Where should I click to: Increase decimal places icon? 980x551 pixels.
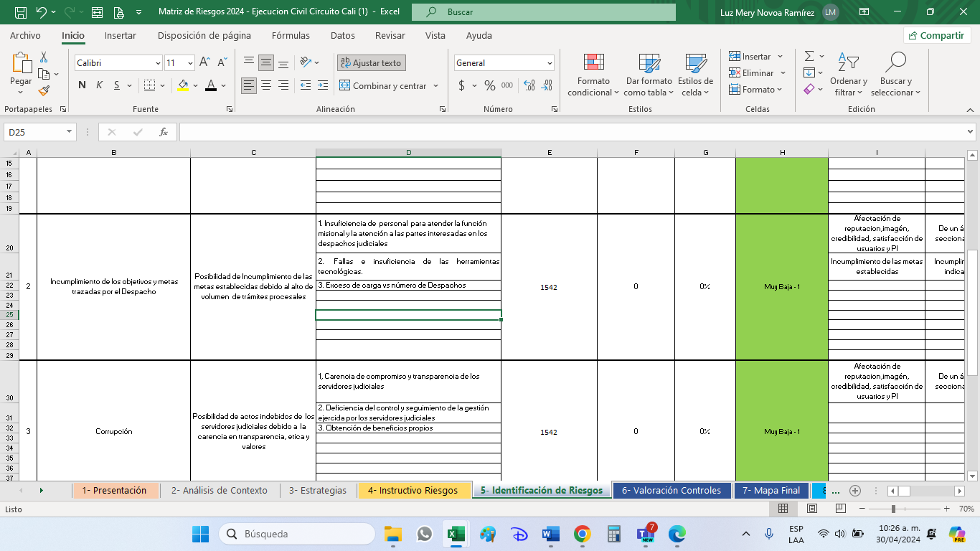pos(529,85)
